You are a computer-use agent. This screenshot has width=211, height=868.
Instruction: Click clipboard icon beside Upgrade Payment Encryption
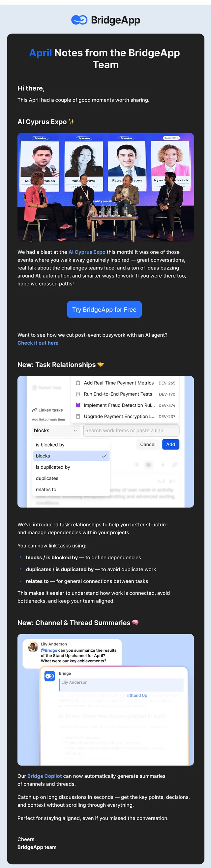(78, 417)
